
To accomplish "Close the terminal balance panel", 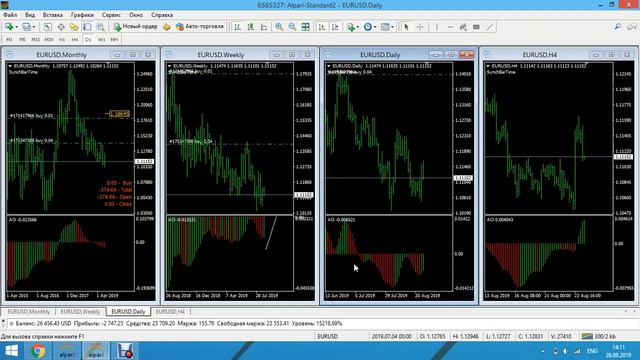I will 3,322.
